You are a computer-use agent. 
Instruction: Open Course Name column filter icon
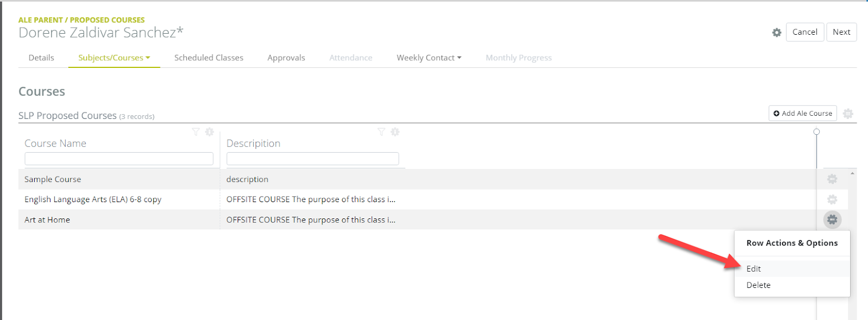pos(196,132)
